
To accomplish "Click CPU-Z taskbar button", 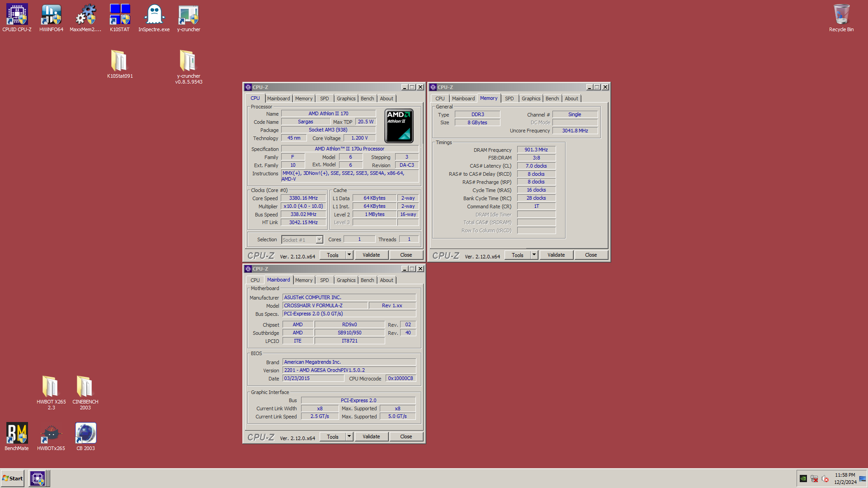I will point(38,479).
